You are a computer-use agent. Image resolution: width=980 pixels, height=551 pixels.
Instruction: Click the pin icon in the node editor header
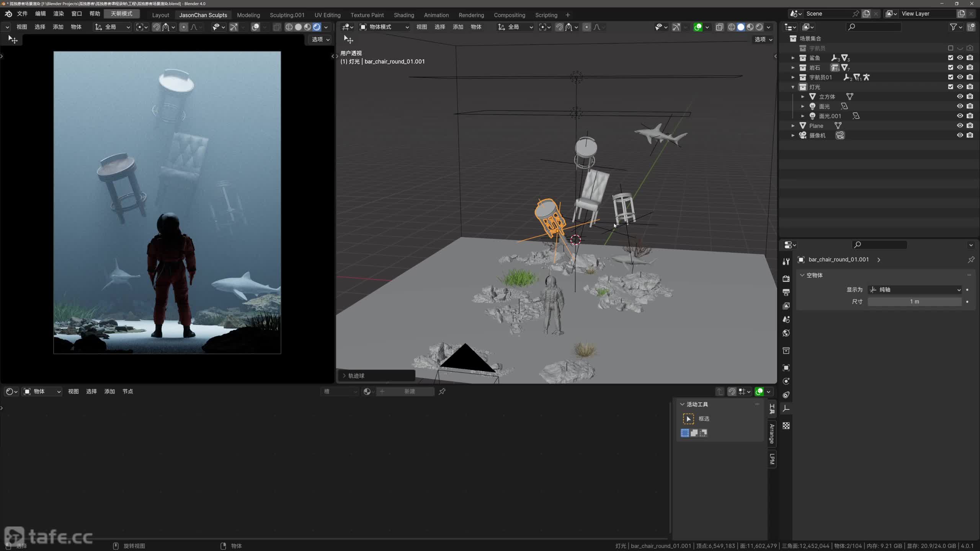(x=442, y=391)
